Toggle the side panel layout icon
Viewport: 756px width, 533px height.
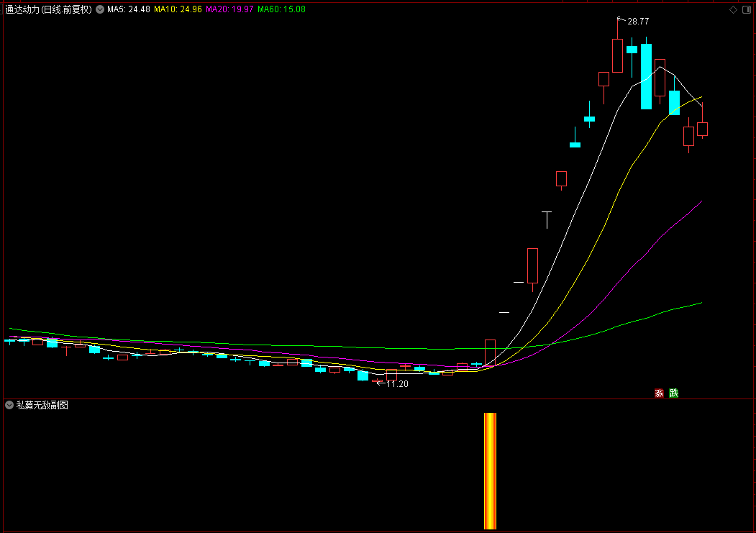click(x=747, y=10)
